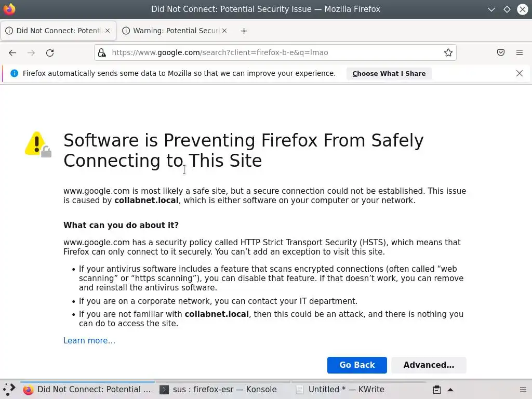Close the 'Did Not Connect' tab

[x=108, y=31]
